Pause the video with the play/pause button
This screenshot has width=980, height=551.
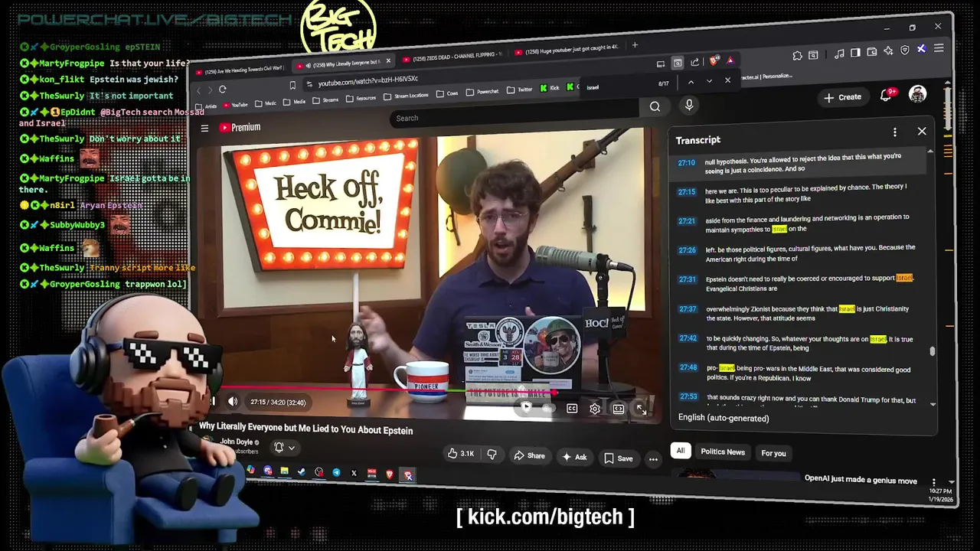(212, 401)
